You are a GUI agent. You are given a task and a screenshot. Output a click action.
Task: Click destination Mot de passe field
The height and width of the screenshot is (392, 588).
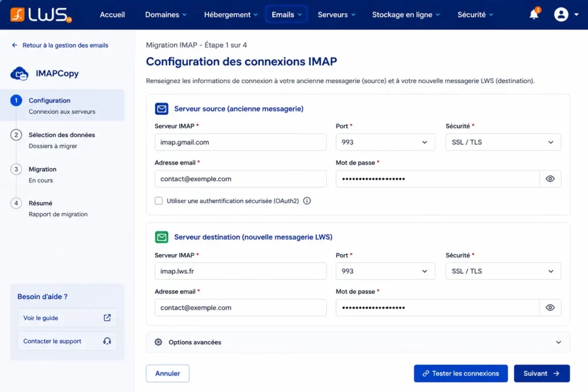[438, 308]
